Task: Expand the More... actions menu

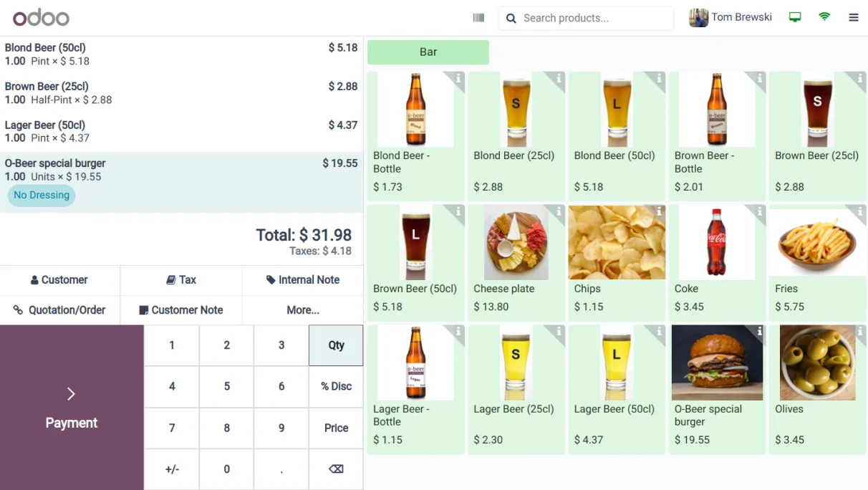Action: coord(303,310)
